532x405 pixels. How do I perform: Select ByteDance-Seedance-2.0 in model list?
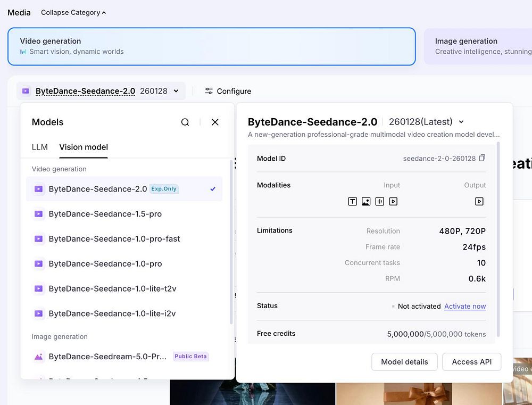[x=124, y=189]
